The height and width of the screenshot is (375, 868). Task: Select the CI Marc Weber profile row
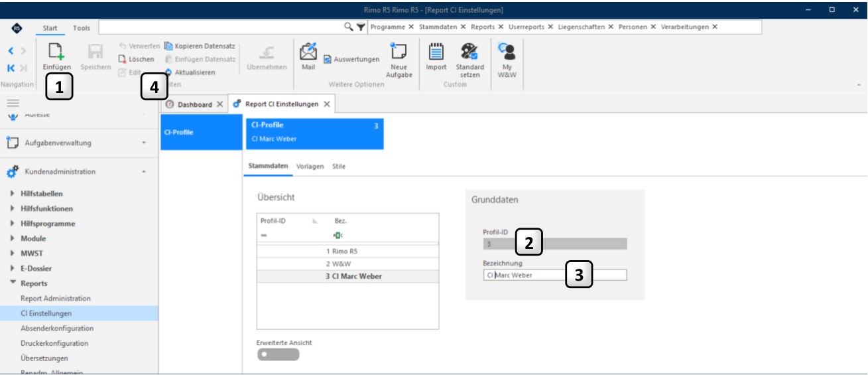point(347,276)
